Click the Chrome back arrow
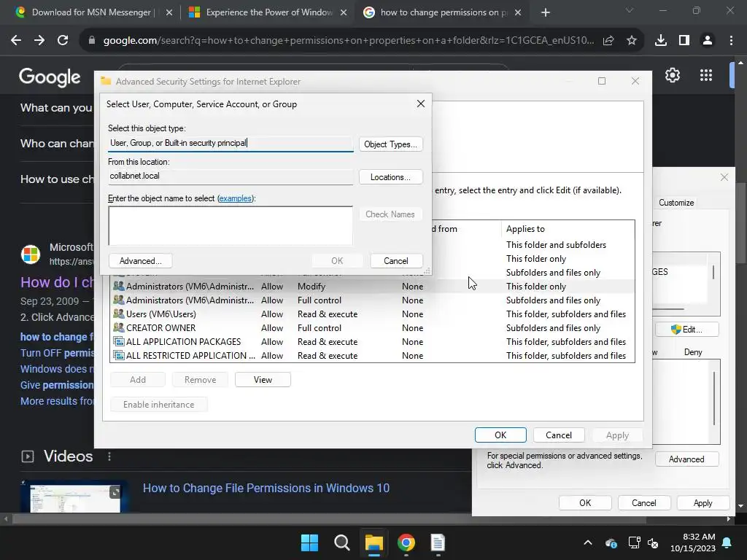 click(x=16, y=41)
